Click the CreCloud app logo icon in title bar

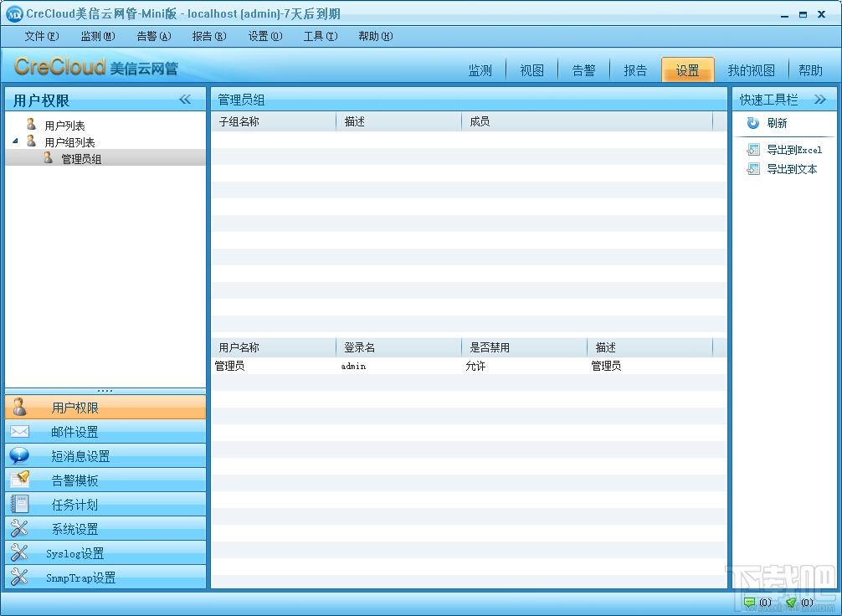14,14
